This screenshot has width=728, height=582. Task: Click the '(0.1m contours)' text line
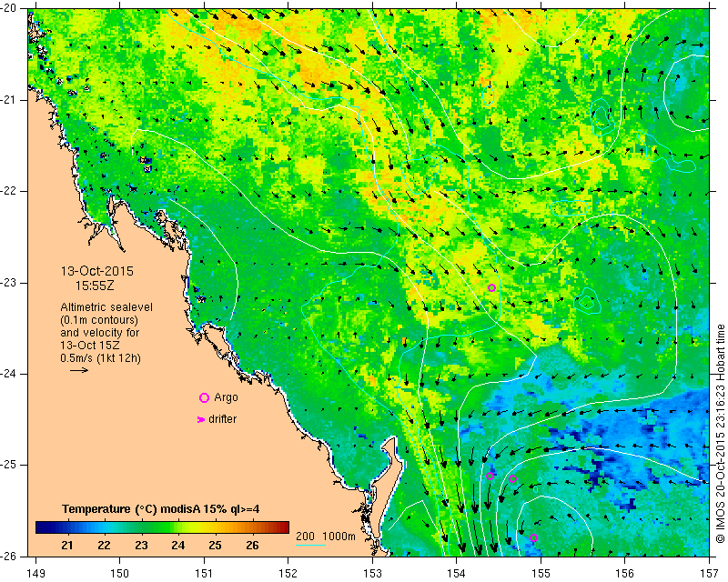click(x=99, y=320)
